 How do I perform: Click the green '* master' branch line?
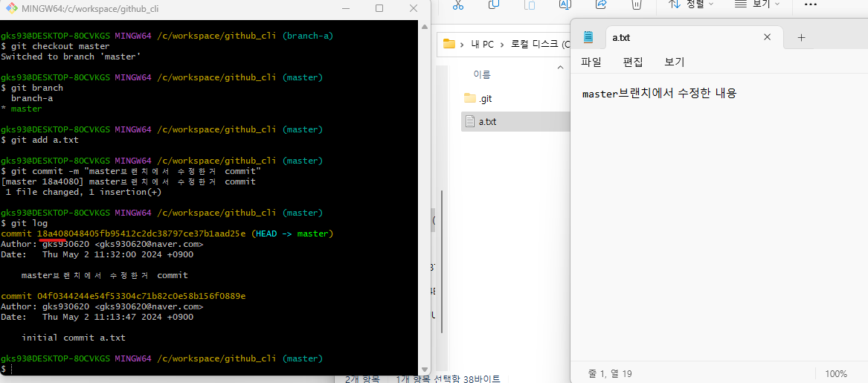coord(22,109)
